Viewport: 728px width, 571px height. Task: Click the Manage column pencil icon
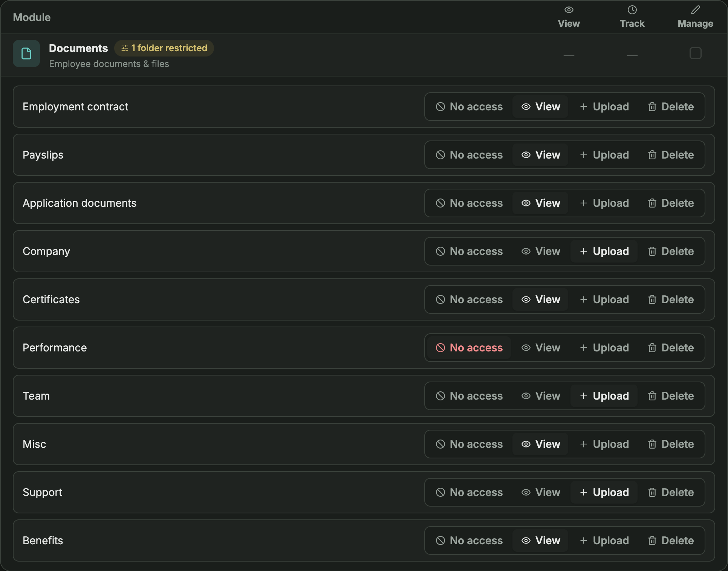point(696,10)
